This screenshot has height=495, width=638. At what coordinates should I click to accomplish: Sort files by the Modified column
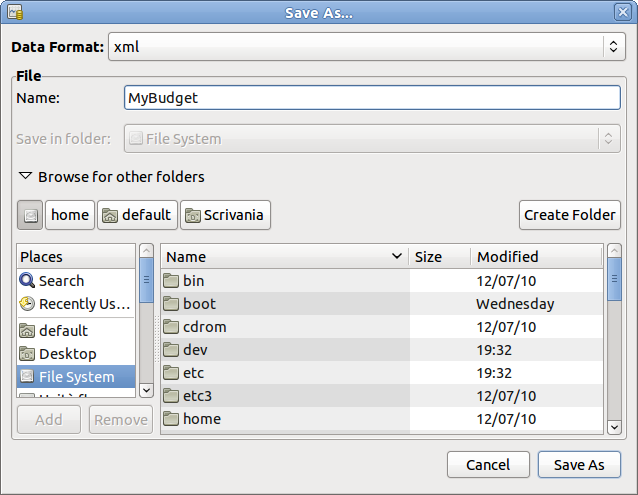[536, 257]
